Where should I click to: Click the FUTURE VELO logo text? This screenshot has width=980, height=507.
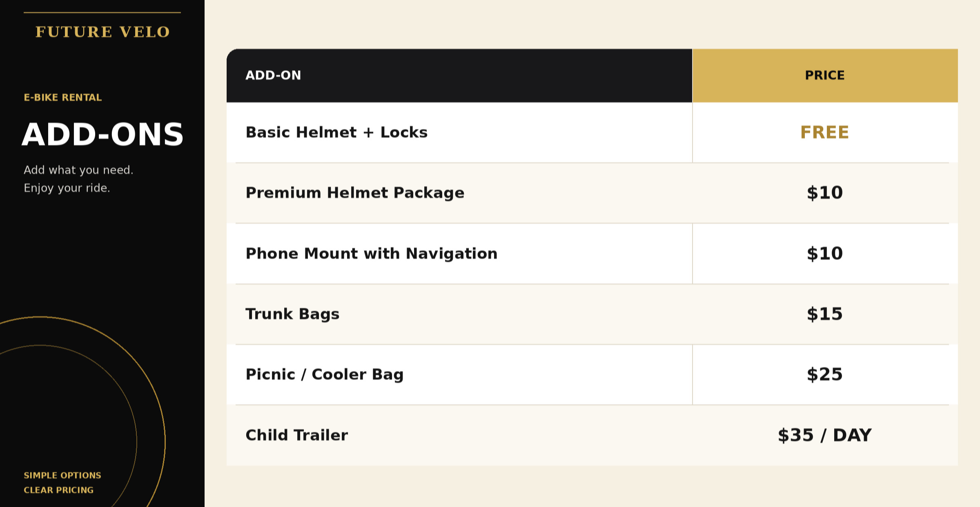click(102, 32)
